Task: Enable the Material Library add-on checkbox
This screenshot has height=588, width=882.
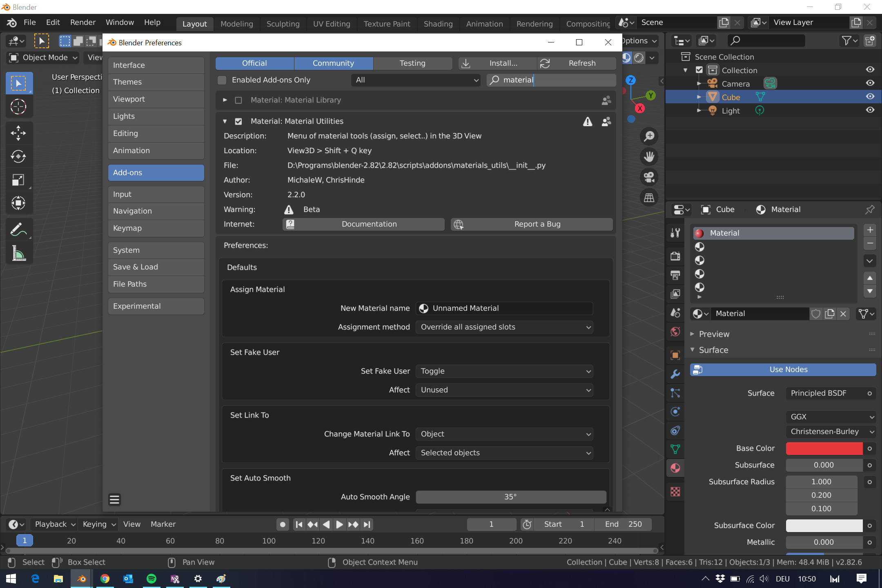Action: [x=238, y=100]
